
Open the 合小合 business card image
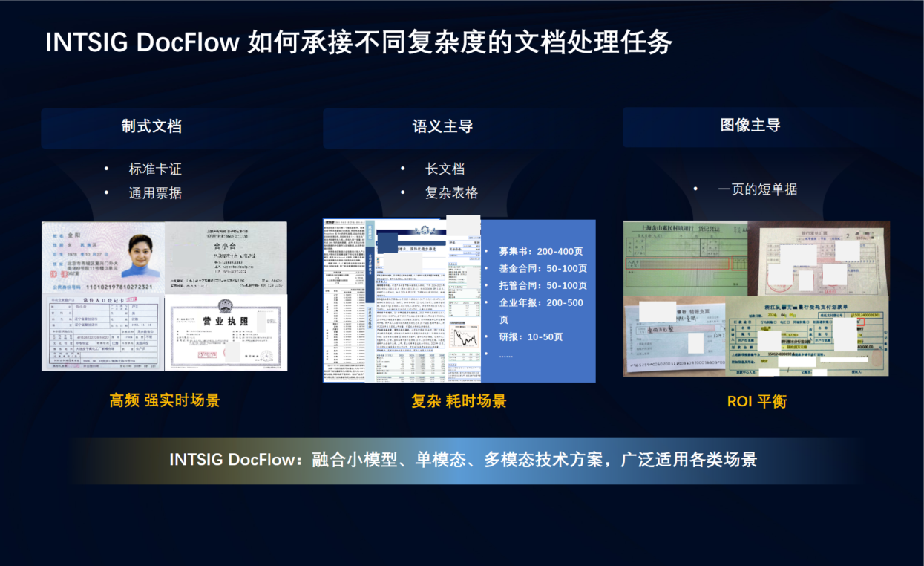[226, 257]
